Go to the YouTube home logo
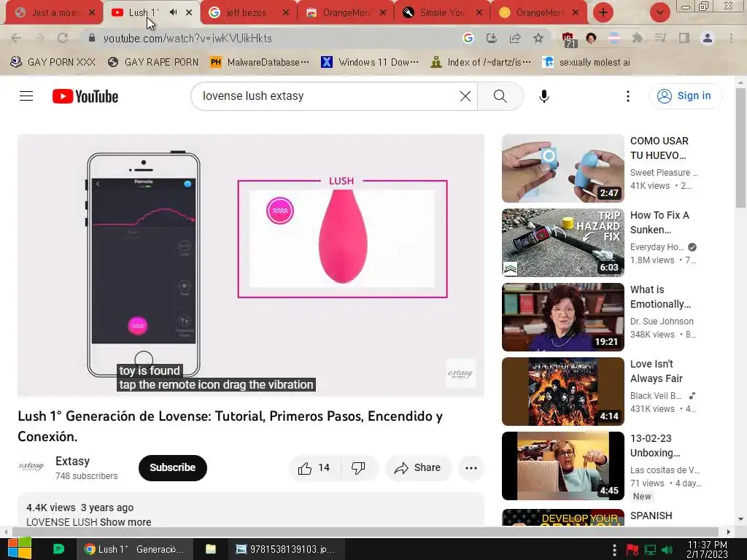The width and height of the screenshot is (747, 560). 85,96
